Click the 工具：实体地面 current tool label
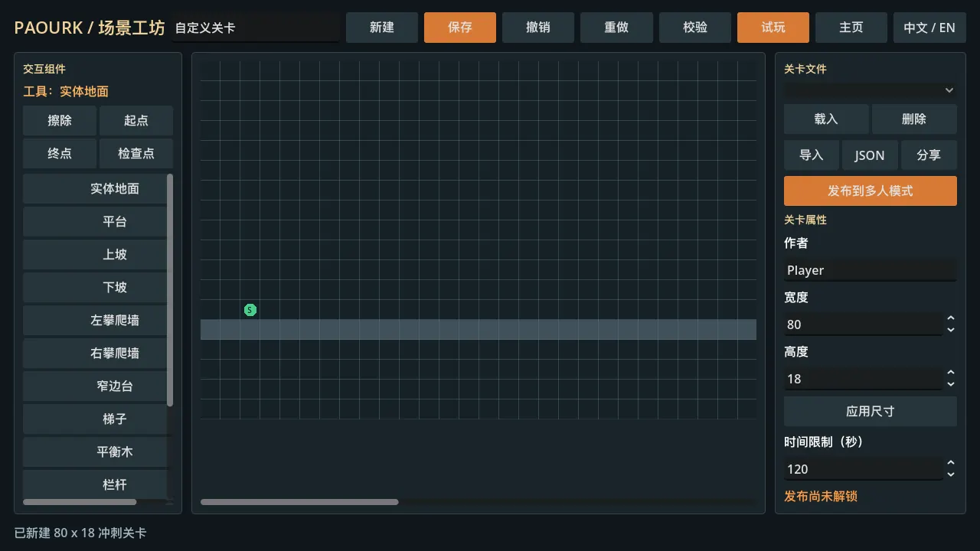Viewport: 980px width, 551px height. click(66, 92)
